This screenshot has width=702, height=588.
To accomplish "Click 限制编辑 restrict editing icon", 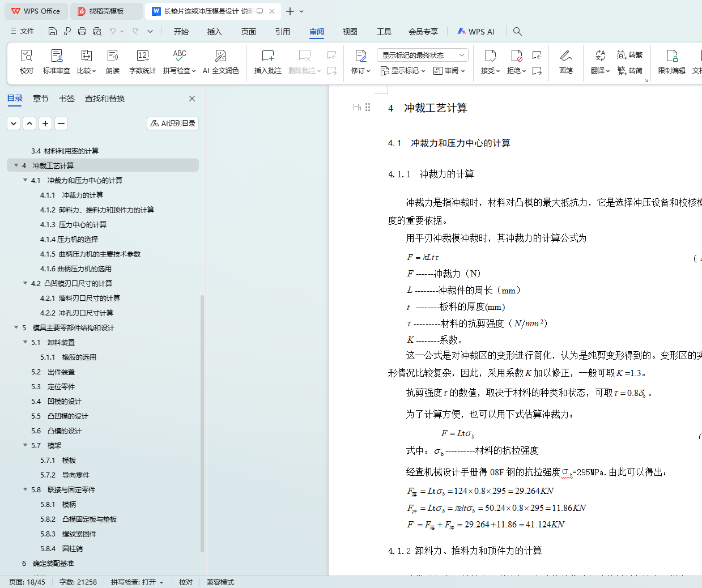I will pyautogui.click(x=672, y=61).
